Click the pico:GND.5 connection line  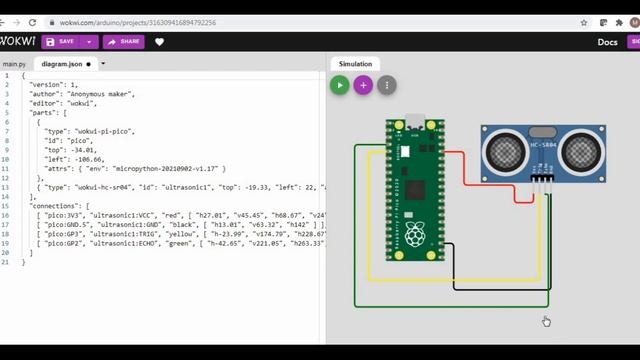(181, 225)
